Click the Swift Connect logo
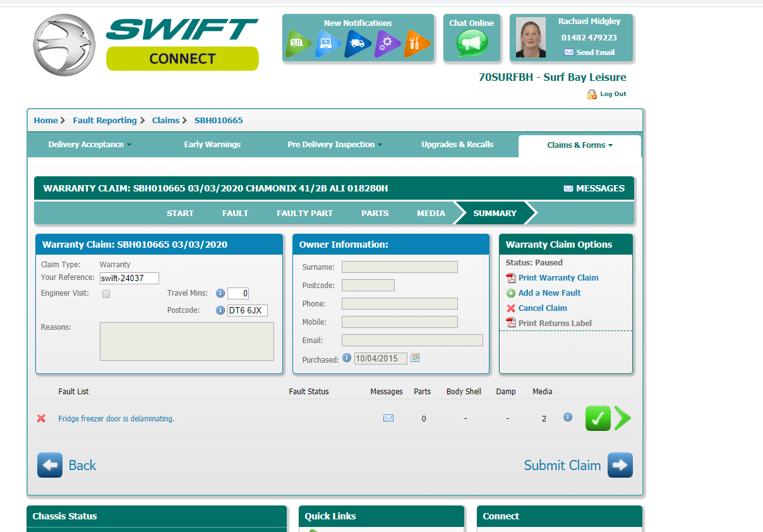Screen dimensions: 763x532 146,44
